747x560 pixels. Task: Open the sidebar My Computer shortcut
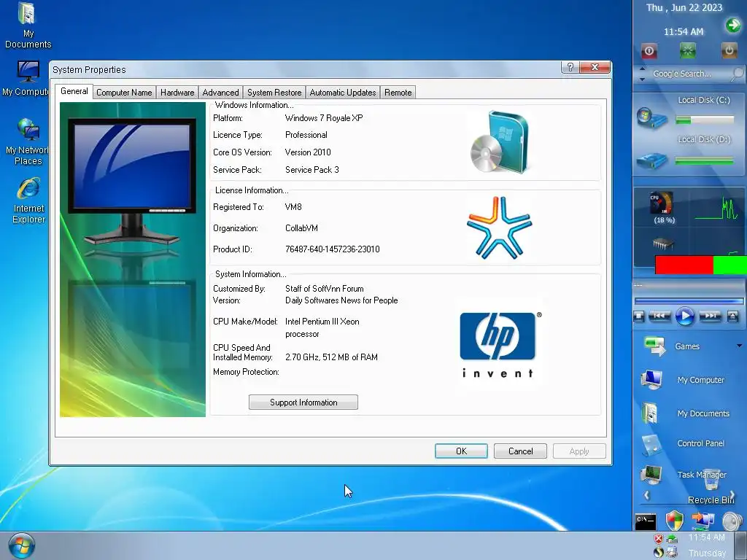[x=651, y=379]
